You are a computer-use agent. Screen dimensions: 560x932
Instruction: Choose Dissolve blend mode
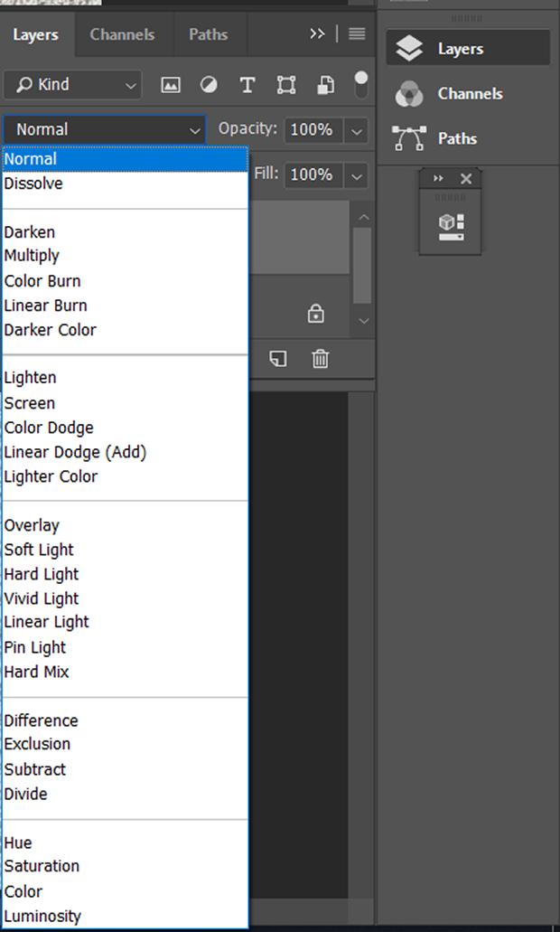[126, 184]
